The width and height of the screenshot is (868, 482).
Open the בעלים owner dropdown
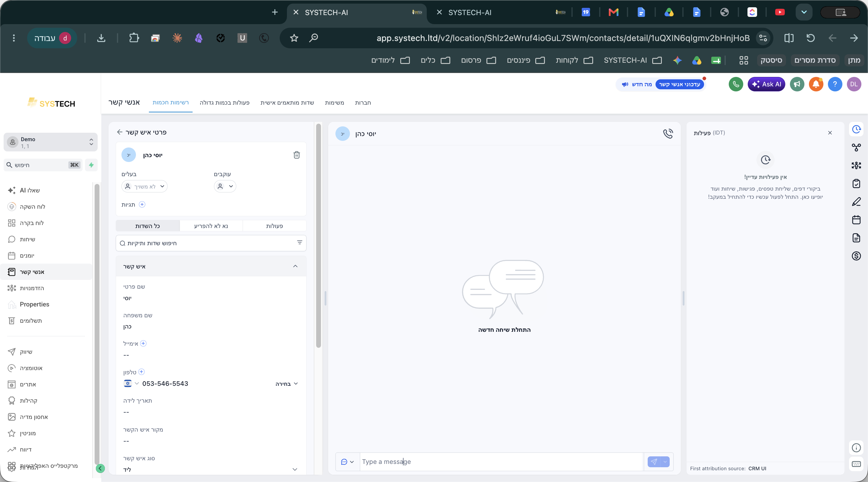coord(144,186)
